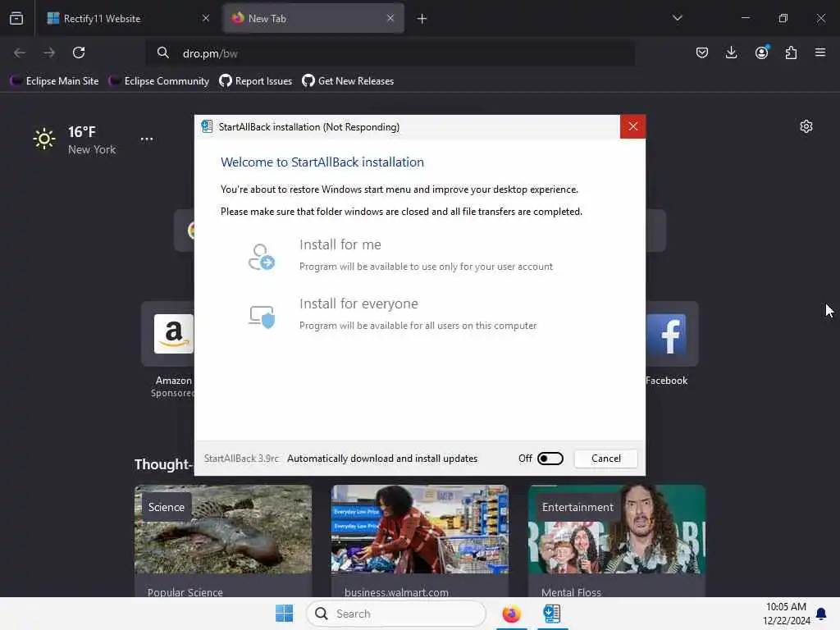This screenshot has height=630, width=840.
Task: Click the Install for me user icon
Action: tap(262, 257)
